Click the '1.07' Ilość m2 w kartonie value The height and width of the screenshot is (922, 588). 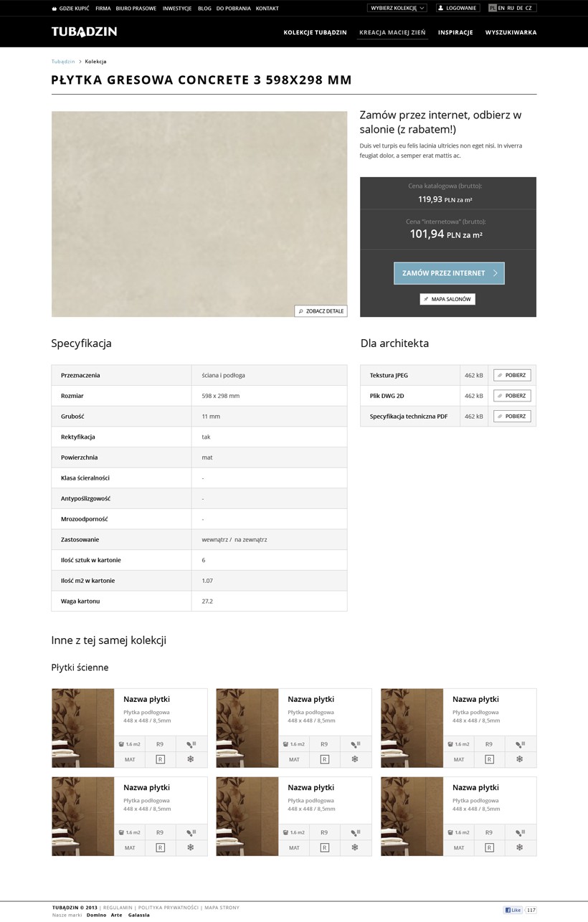207,581
